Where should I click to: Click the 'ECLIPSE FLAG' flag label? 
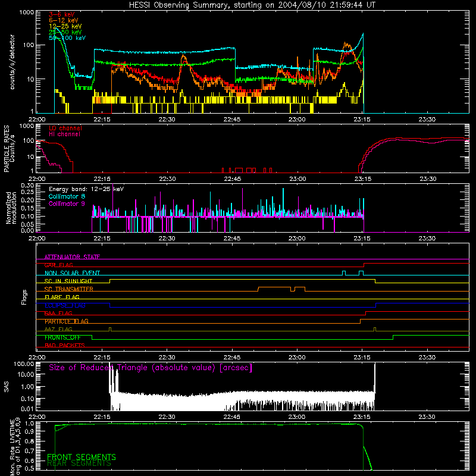tap(65, 305)
